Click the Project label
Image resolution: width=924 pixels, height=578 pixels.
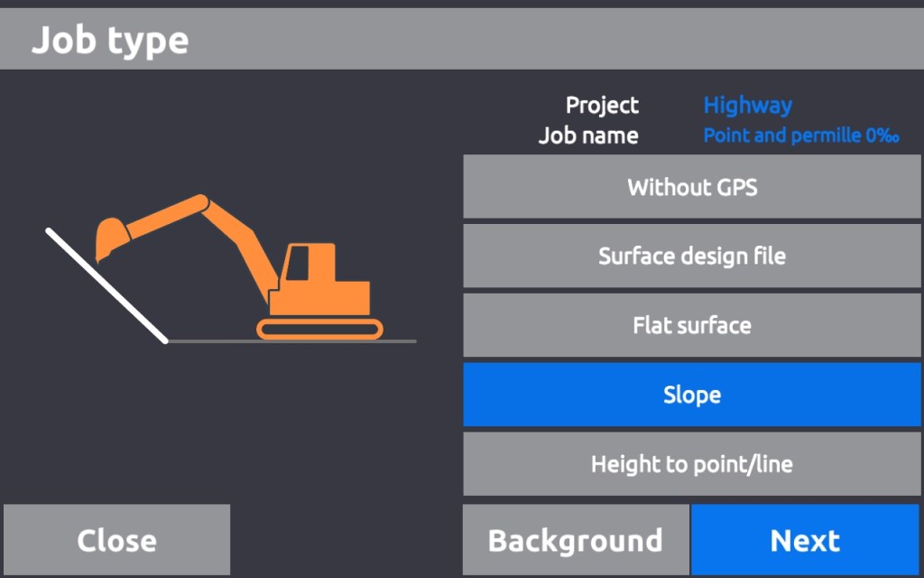(602, 106)
